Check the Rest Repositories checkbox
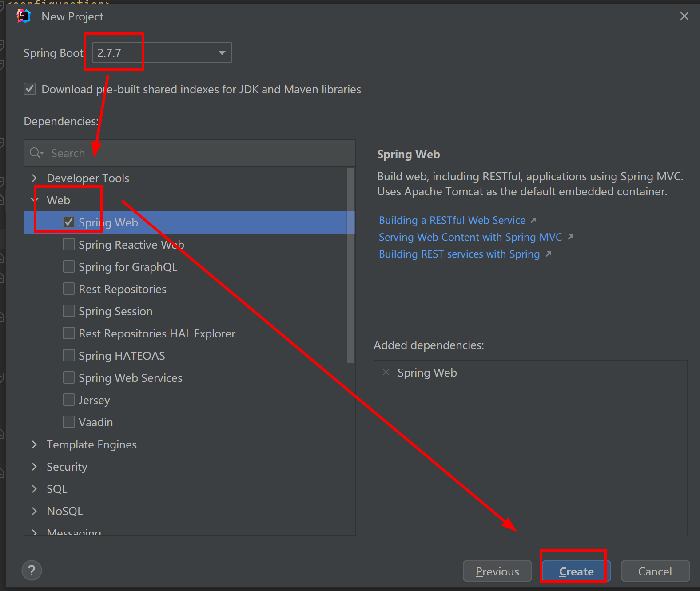 click(x=69, y=289)
